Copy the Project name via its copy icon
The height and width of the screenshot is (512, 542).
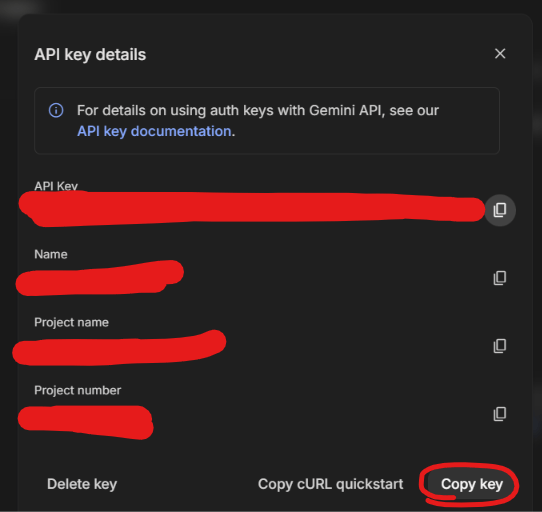499,346
